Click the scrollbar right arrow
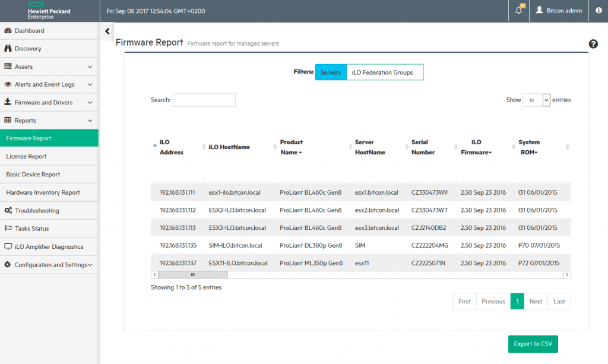 tap(567, 274)
